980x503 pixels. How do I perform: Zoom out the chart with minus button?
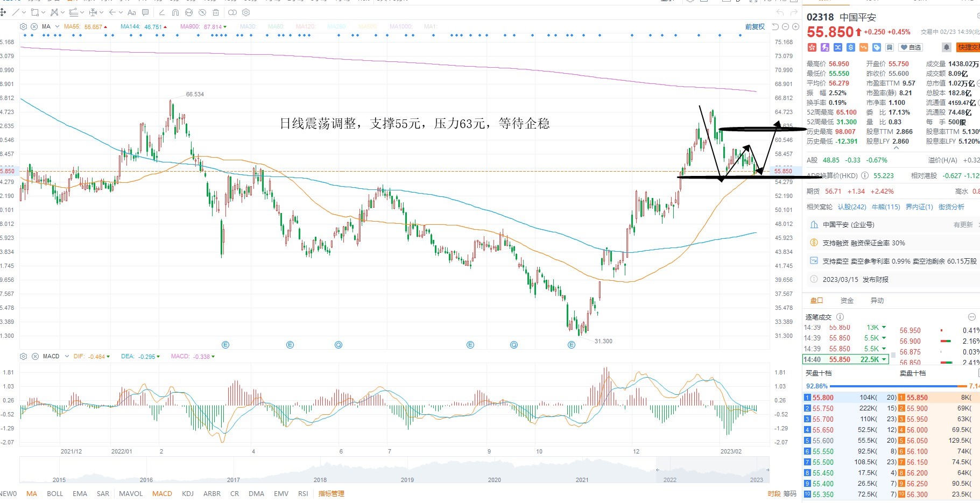coord(785,26)
